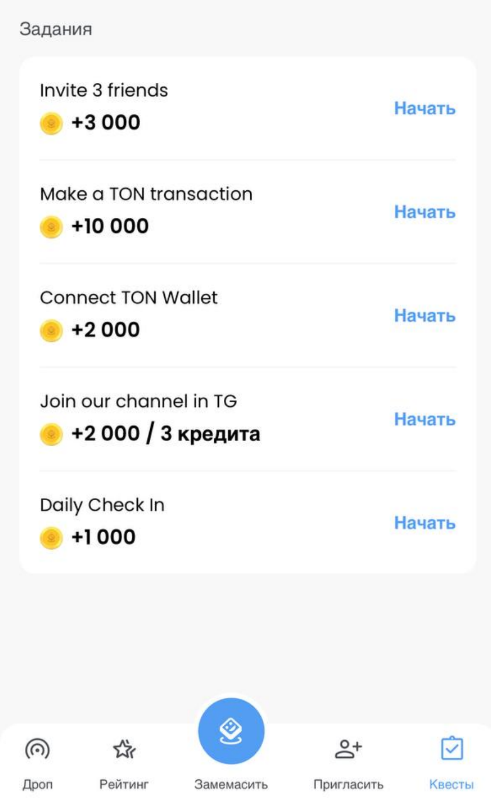Select the Daily Check In task title
The width and height of the screenshot is (491, 804).
(x=103, y=505)
